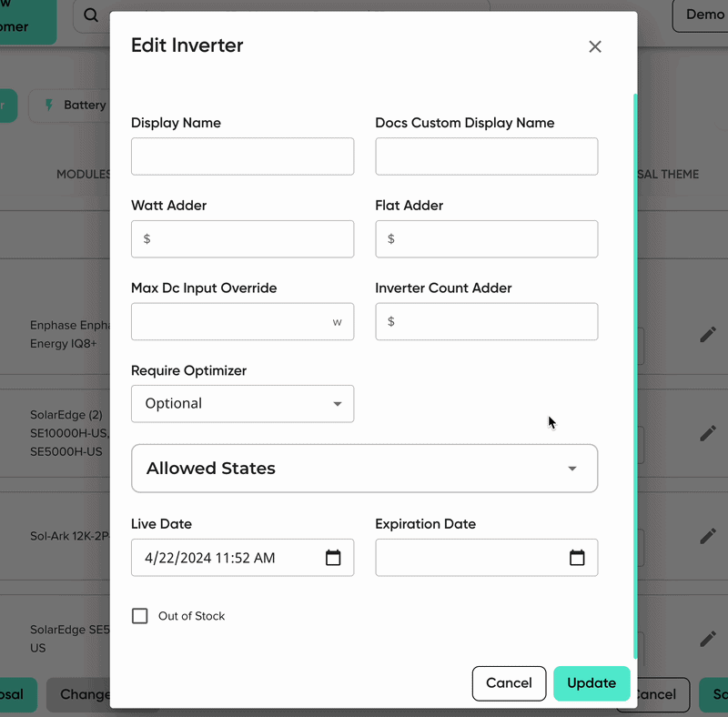Edit the Sol-Ark 12K-2P row pencil
Screen dimensions: 728x717
coord(708,536)
